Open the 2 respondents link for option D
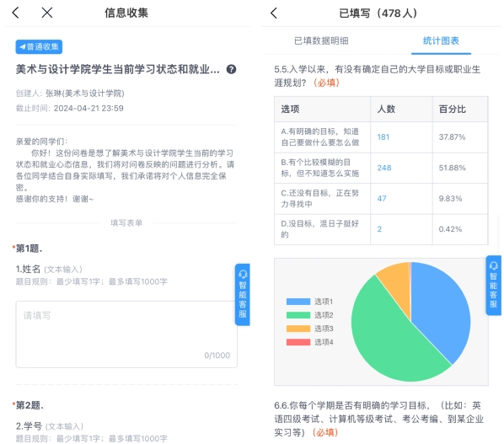Screen dimensions: 504x444 point(379,229)
